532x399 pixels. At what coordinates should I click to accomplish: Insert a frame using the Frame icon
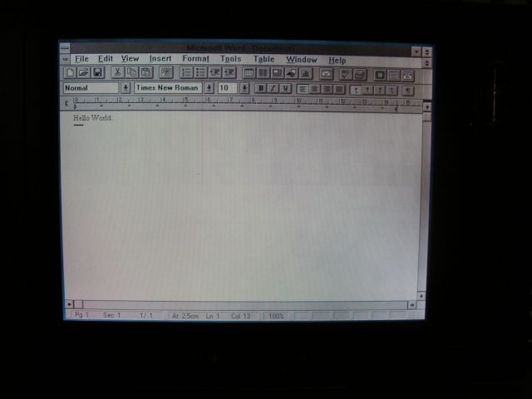pyautogui.click(x=277, y=73)
